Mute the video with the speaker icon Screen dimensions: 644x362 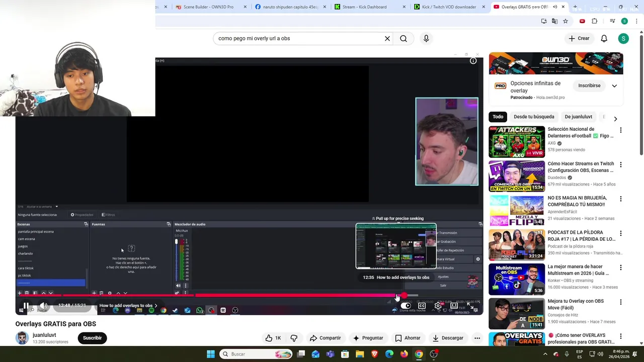[x=44, y=305]
